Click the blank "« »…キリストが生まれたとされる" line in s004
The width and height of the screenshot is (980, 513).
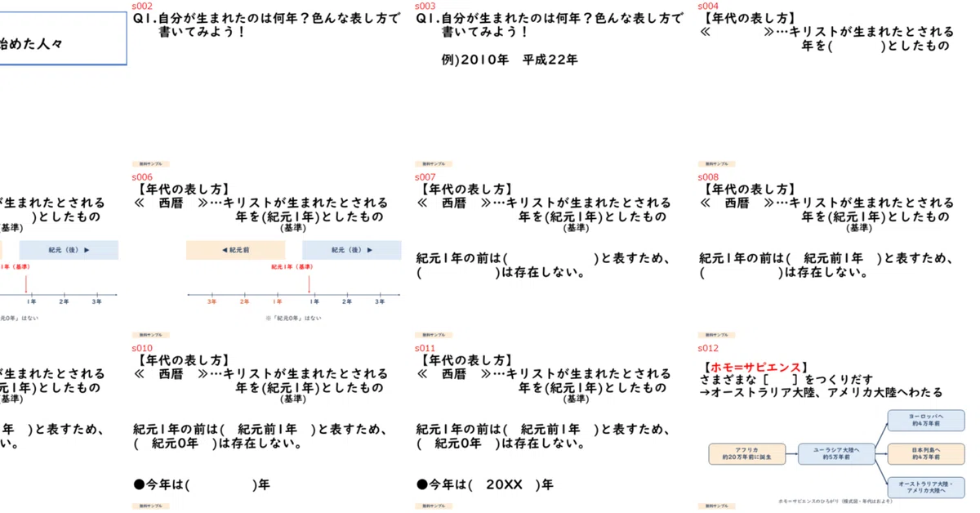[827, 32]
